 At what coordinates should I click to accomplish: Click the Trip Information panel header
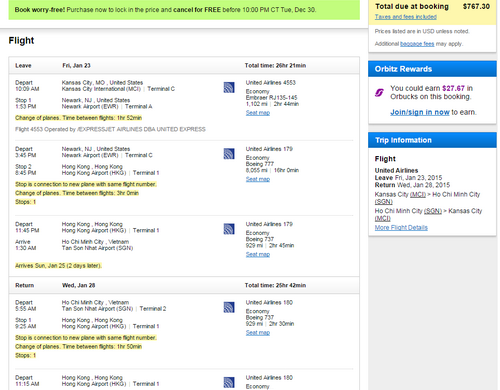[432, 140]
